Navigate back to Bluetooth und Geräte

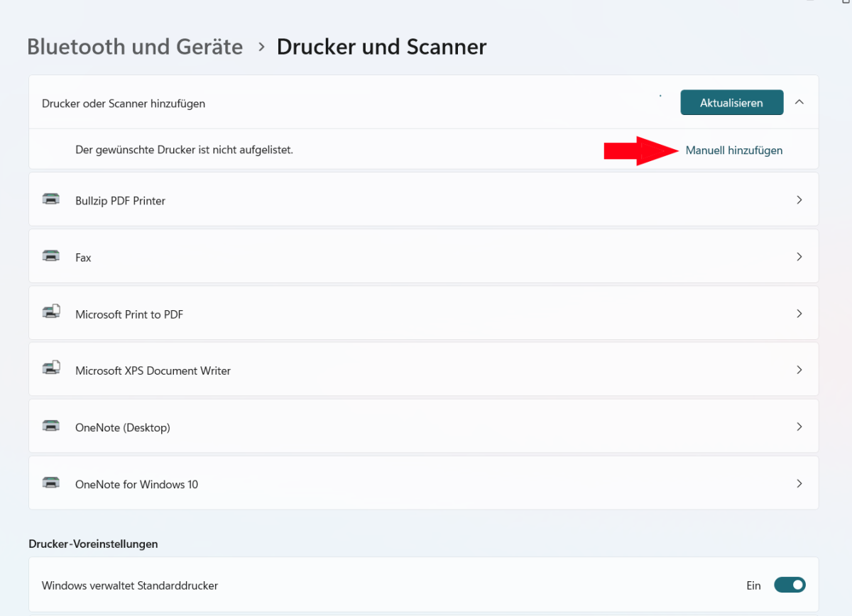point(134,46)
